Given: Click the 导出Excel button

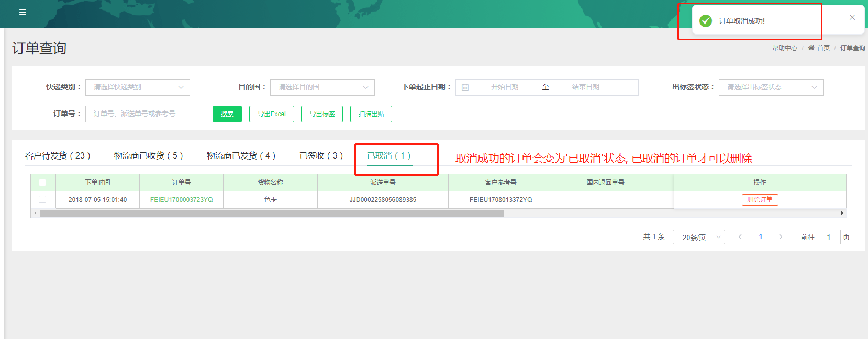Looking at the screenshot, I should click(272, 114).
